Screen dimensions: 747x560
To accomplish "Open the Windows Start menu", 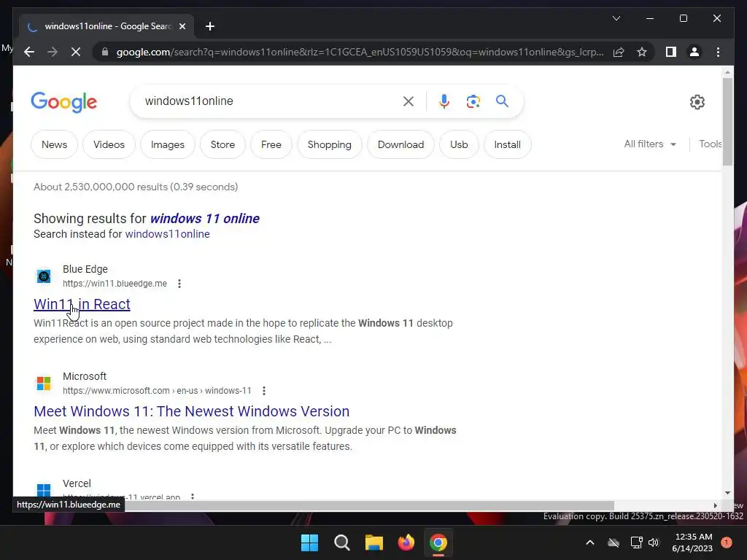I will (309, 542).
